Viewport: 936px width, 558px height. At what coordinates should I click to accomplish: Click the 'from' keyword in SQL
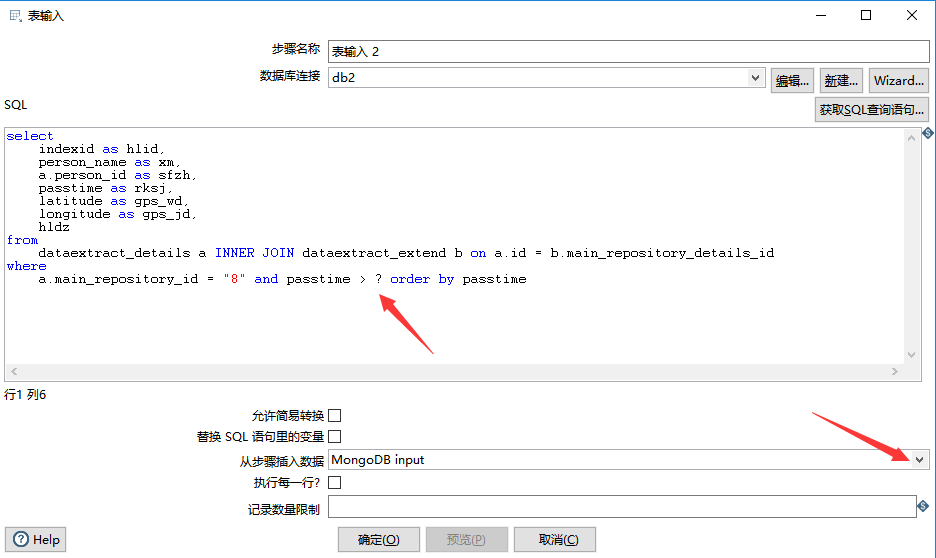(x=22, y=240)
